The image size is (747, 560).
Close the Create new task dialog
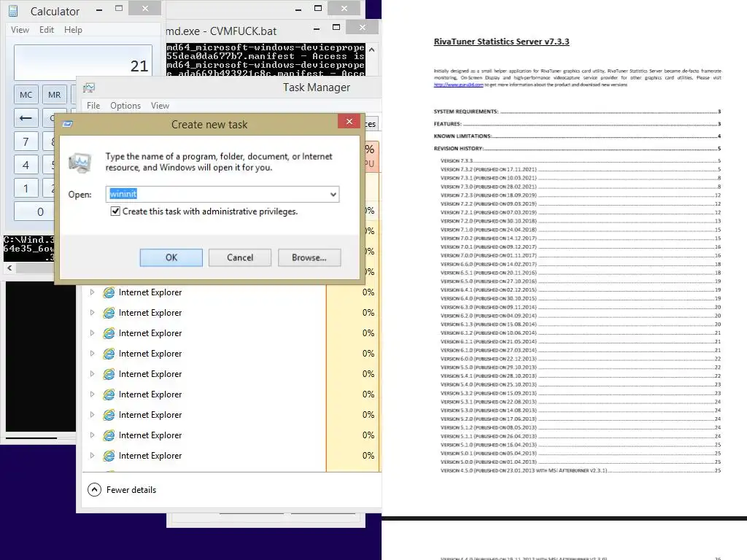[349, 122]
